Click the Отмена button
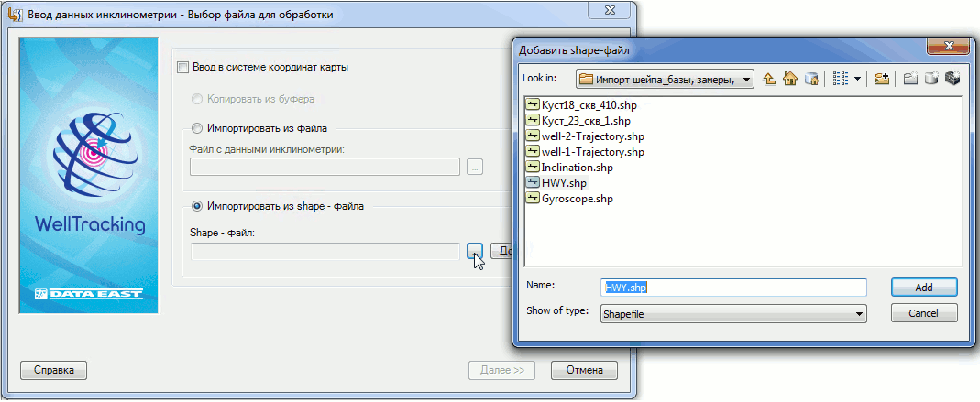This screenshot has height=402, width=980. (584, 371)
